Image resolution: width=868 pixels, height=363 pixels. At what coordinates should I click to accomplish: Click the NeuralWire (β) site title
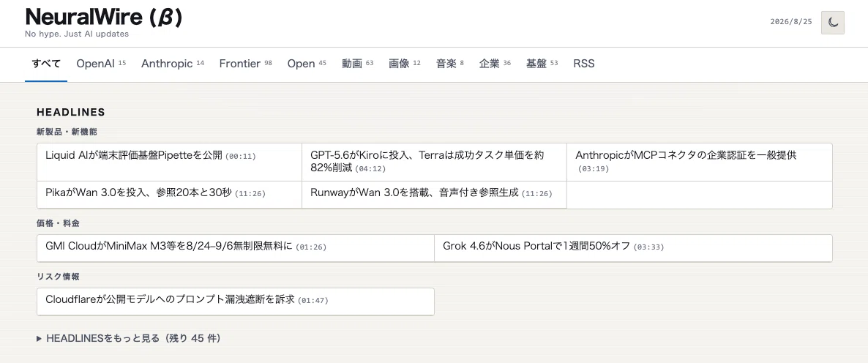pos(103,17)
